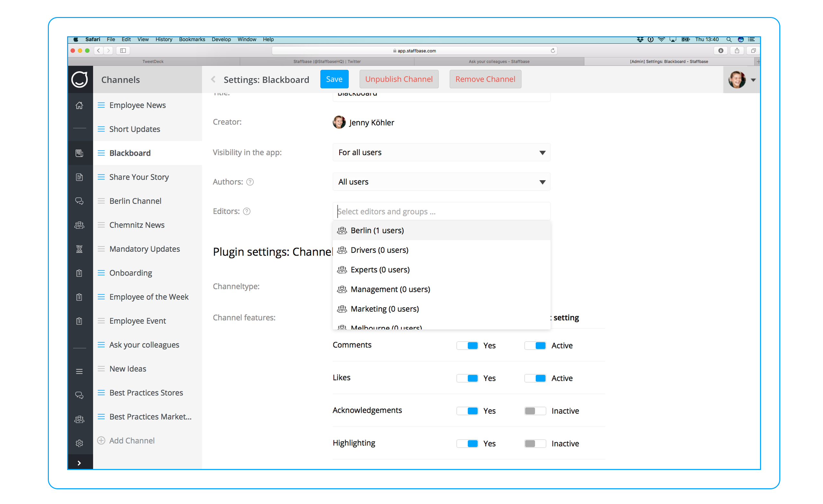Image resolution: width=823 pixels, height=504 pixels.
Task: Switch to the TweetDeck tab
Action: (154, 61)
